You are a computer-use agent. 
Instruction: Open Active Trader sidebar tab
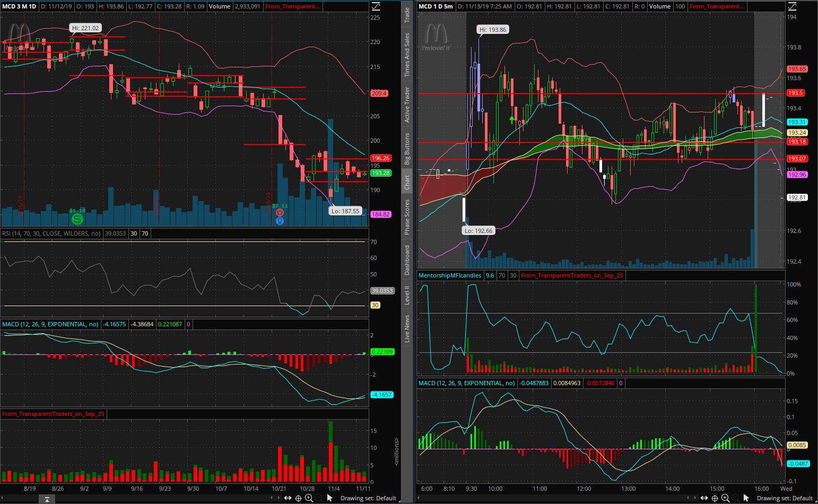[x=407, y=105]
